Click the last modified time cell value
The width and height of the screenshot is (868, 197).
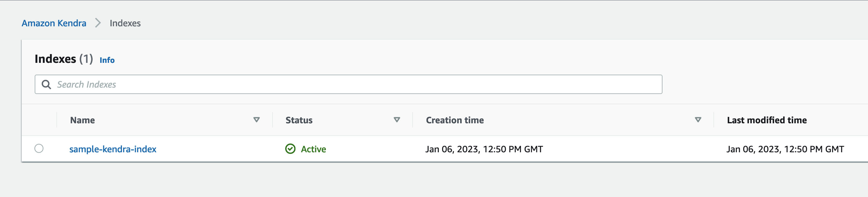[785, 149]
